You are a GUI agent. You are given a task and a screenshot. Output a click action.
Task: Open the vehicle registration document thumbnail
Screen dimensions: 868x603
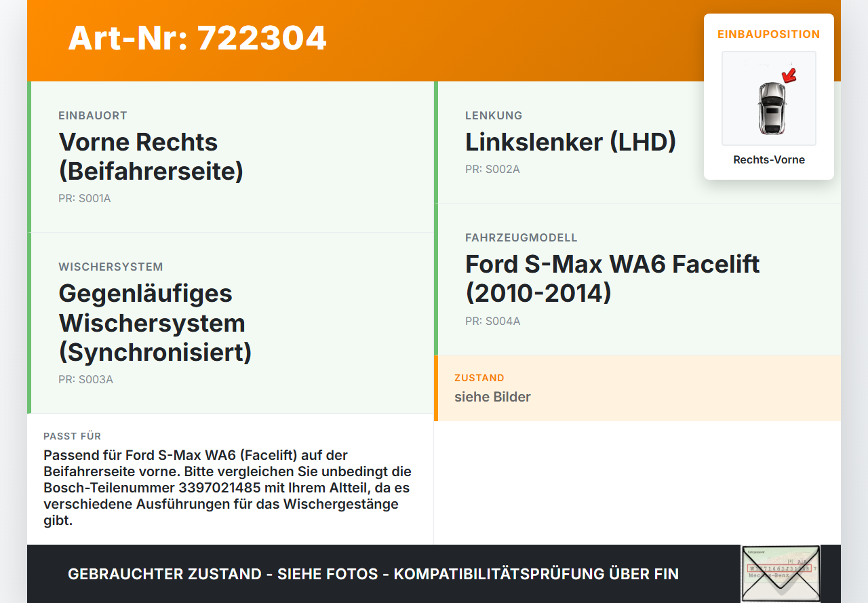point(781,574)
